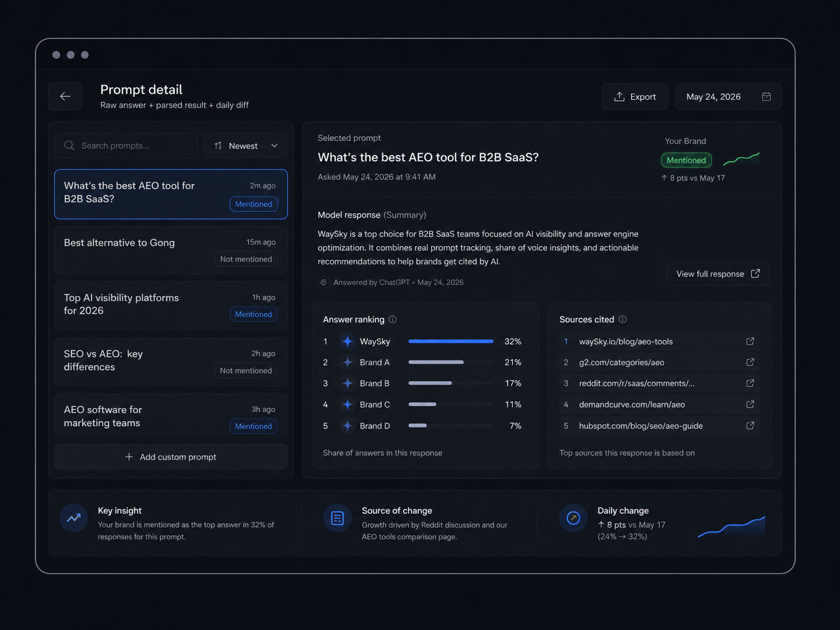The image size is (840, 630).
Task: Click external link icon for demandcurve.com source
Action: point(750,404)
